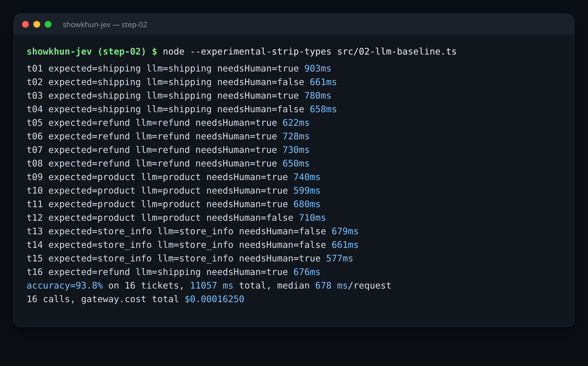
Task: Click the 11057 ms total value
Action: point(212,285)
